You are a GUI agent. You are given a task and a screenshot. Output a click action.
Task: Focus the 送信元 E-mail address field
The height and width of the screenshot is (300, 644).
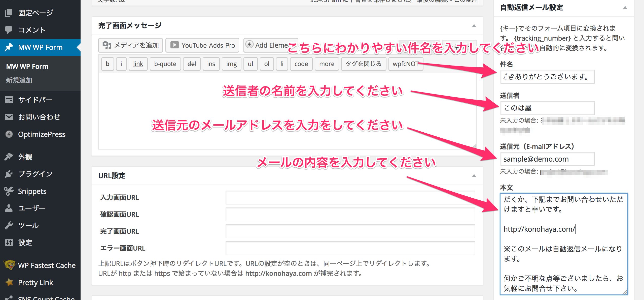click(x=547, y=159)
